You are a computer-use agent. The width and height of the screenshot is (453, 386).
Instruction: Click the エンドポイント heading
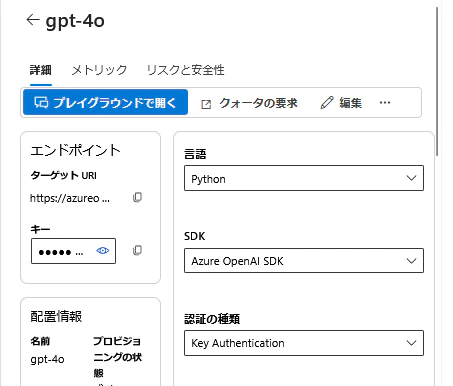(x=75, y=150)
